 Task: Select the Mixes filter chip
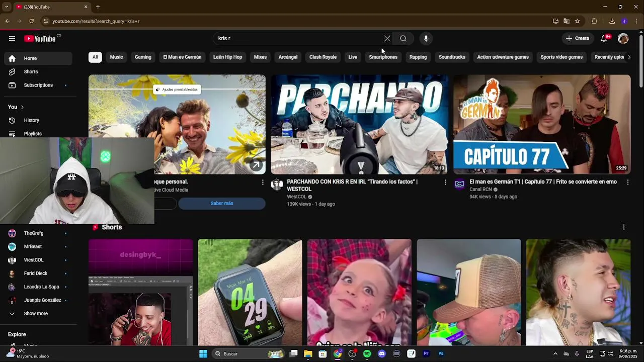[x=260, y=57]
